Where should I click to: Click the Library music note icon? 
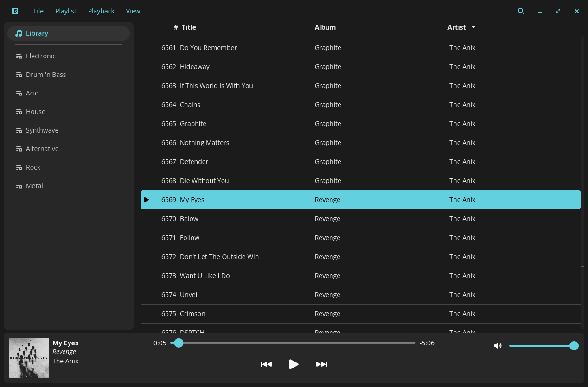[19, 33]
